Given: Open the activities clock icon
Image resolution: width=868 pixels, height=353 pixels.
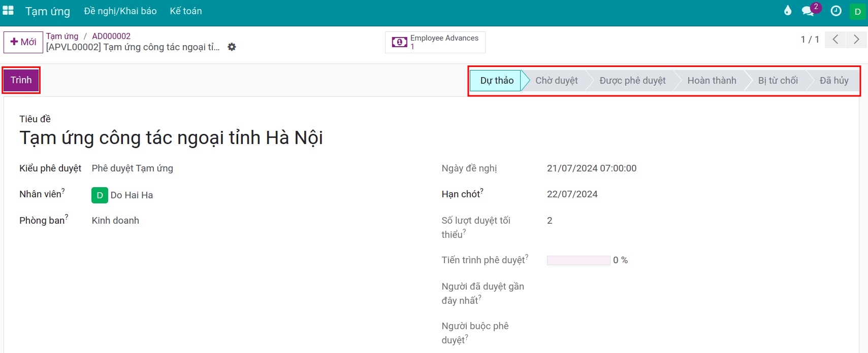Looking at the screenshot, I should tap(836, 11).
